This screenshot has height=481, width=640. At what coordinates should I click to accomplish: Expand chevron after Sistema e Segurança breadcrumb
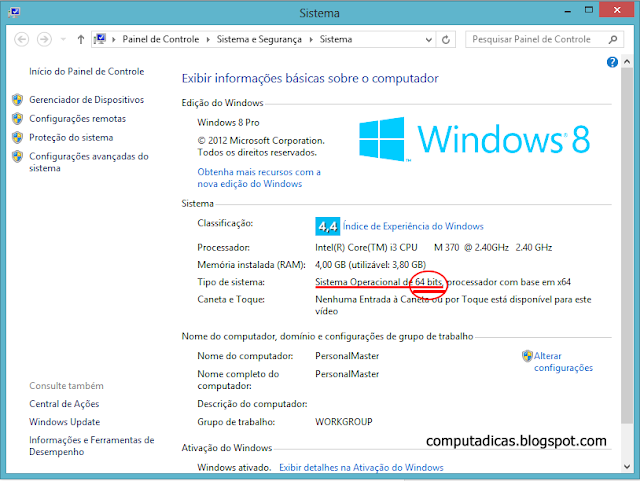[x=311, y=39]
